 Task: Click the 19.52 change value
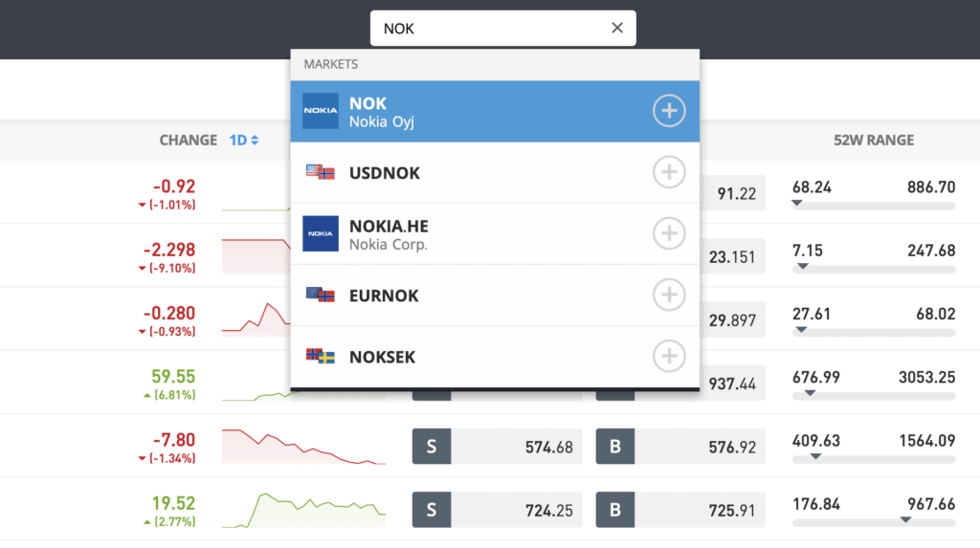tap(173, 503)
